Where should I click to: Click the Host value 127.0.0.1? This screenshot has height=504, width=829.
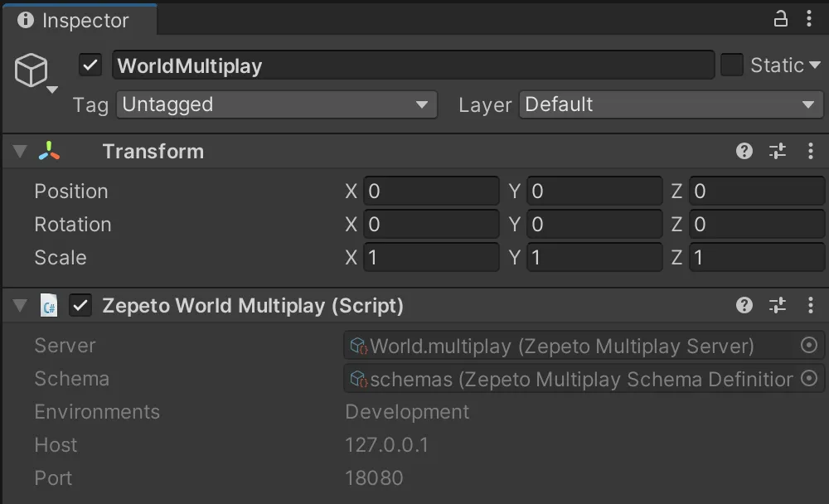(386, 445)
